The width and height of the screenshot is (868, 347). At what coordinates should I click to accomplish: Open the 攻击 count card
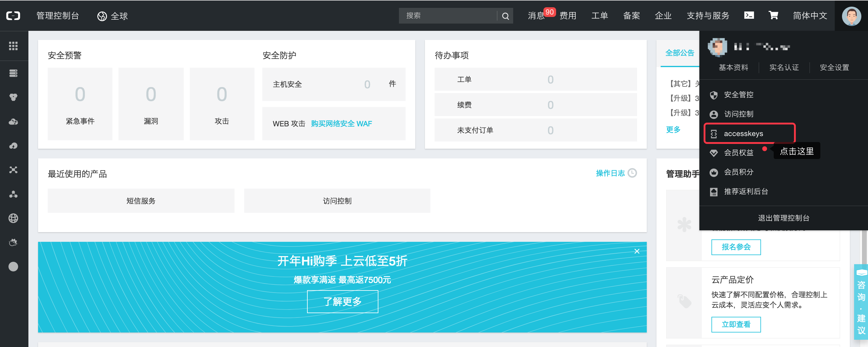click(222, 104)
